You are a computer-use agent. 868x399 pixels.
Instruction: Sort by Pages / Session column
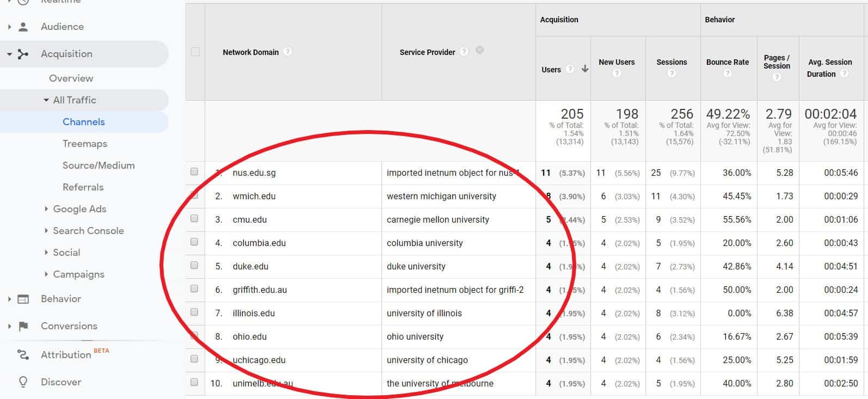777,62
